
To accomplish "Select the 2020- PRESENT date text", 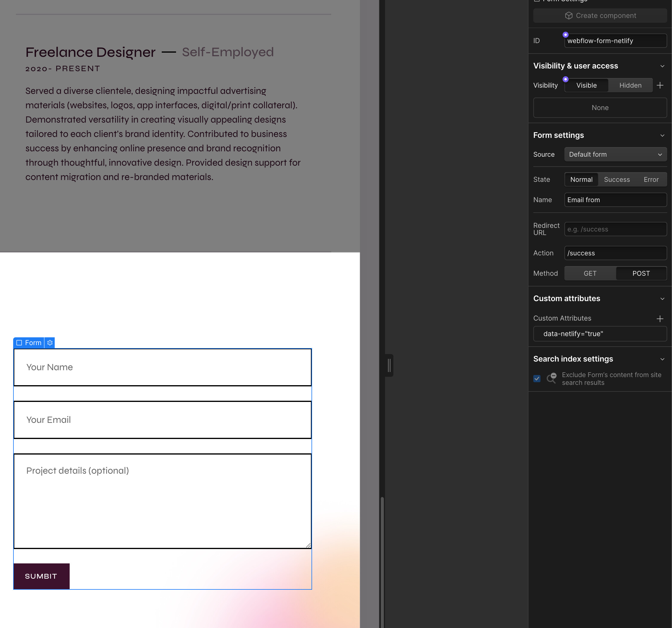I will (62, 69).
